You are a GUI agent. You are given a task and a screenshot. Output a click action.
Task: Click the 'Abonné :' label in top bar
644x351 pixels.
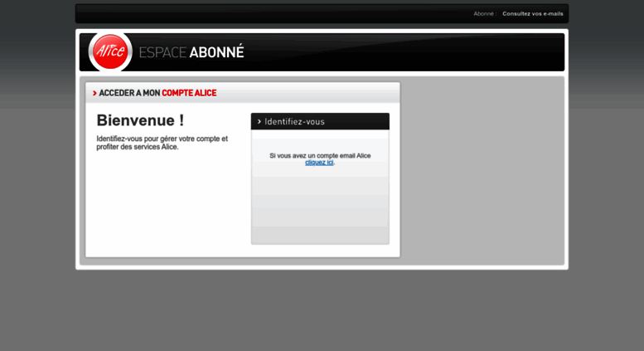click(485, 13)
